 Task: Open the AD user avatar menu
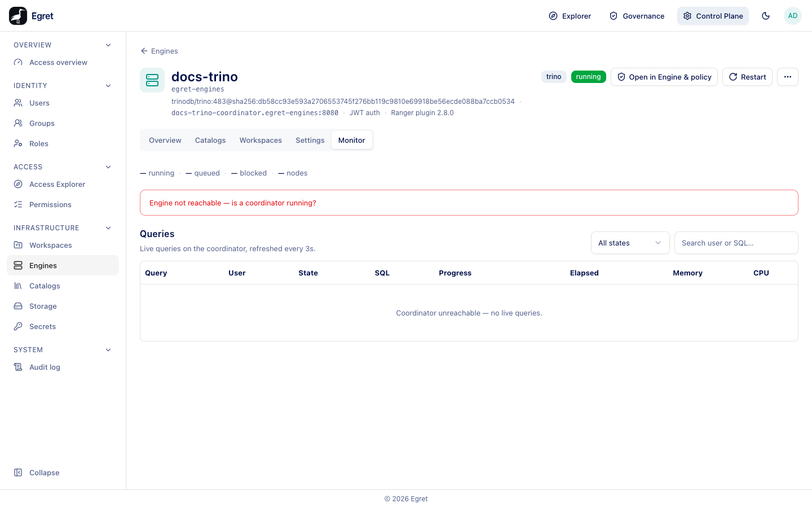(793, 16)
